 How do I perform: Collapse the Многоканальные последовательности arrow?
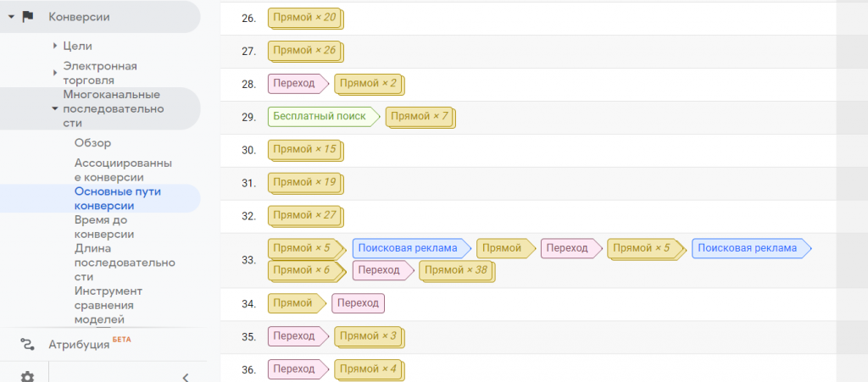[x=54, y=108]
